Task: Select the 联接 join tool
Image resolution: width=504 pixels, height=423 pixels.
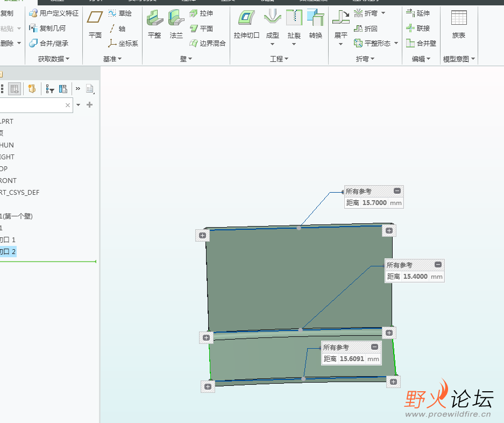Action: (418, 29)
